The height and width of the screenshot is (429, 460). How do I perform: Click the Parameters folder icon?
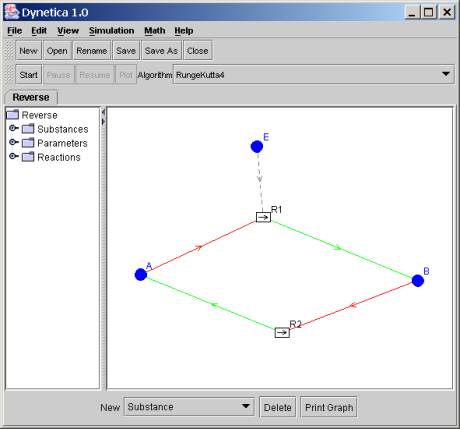[x=28, y=143]
